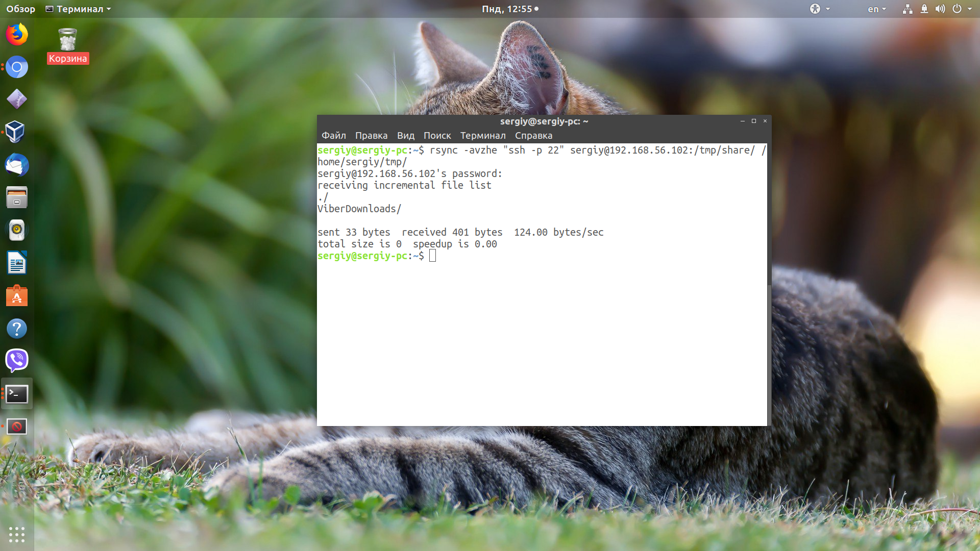
Task: Launch Rhythmbox speaker icon in dock
Action: (x=17, y=230)
